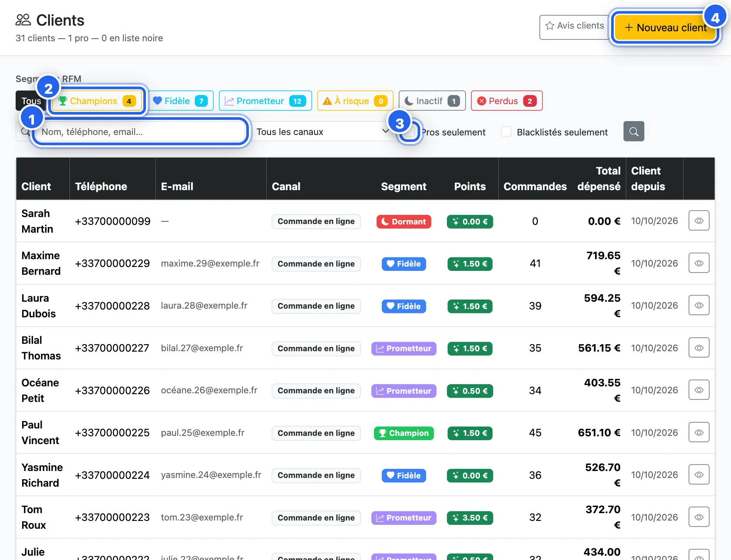The width and height of the screenshot is (731, 560).
Task: Click the Champion badge for Paul Vincent
Action: [404, 433]
